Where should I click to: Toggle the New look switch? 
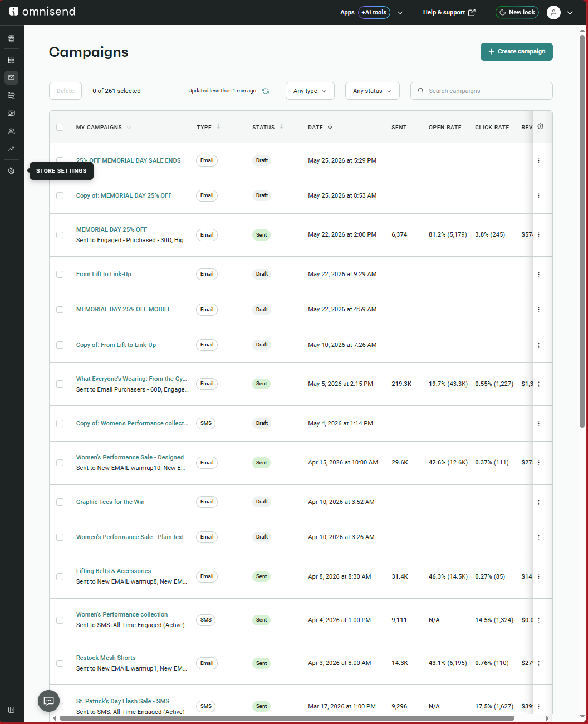coord(517,12)
